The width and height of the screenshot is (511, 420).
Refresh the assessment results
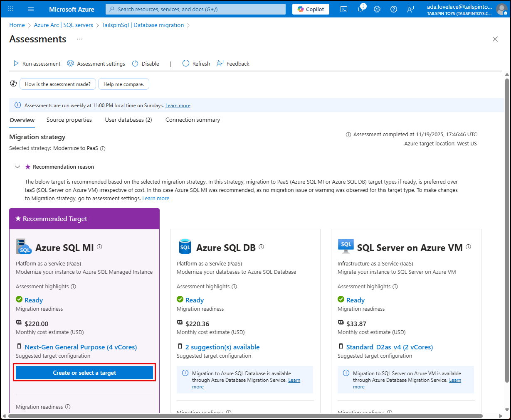coord(185,63)
